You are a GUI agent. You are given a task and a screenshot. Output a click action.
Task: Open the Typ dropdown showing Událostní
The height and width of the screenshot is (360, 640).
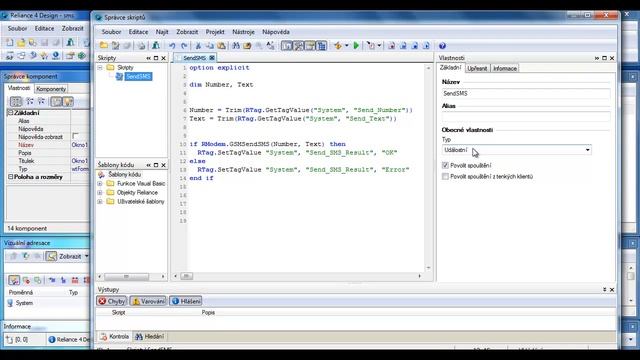pyautogui.click(x=517, y=150)
